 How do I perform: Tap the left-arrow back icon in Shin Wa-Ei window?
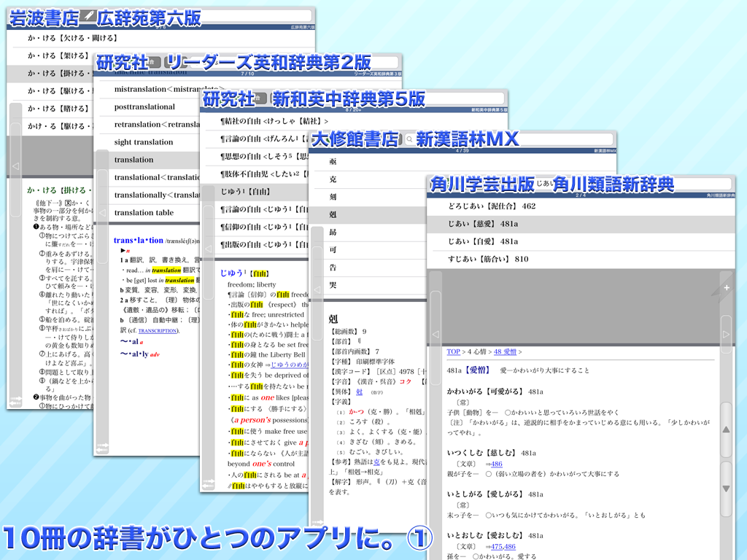pyautogui.click(x=208, y=249)
